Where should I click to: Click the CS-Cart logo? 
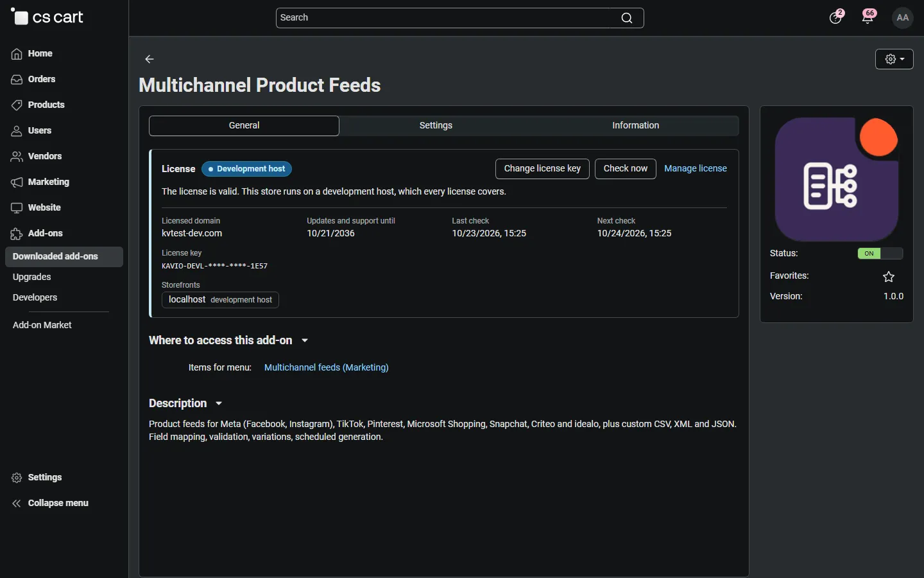[x=47, y=17]
